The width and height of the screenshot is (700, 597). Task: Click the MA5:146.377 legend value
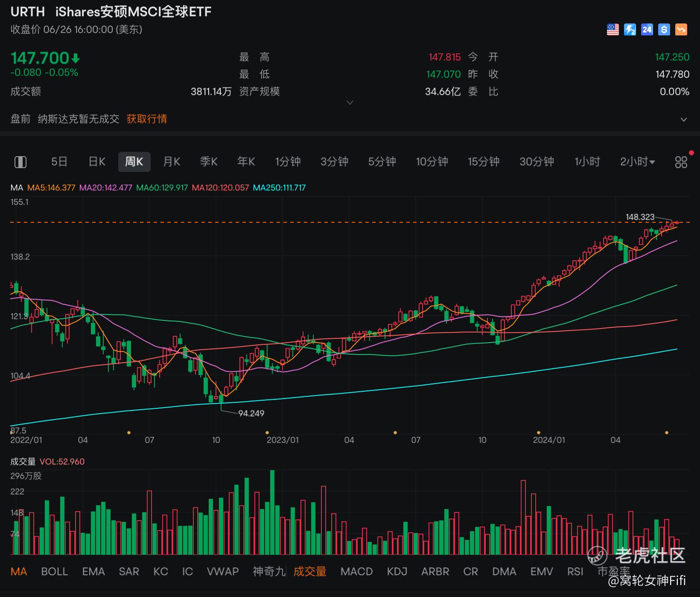[51, 188]
